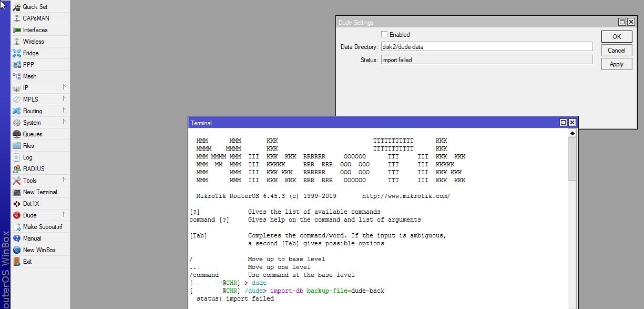Viewport: 644px width, 309px height.
Task: Select the Wireless sidebar icon
Action: point(17,42)
